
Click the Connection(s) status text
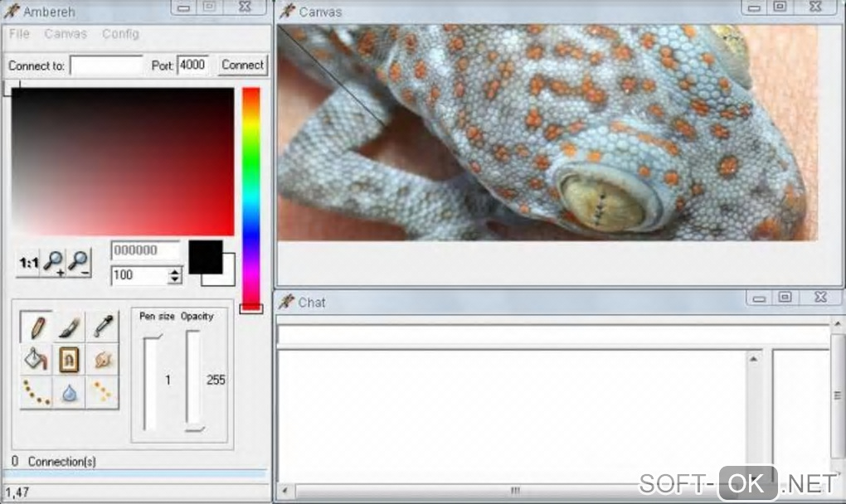tap(61, 462)
